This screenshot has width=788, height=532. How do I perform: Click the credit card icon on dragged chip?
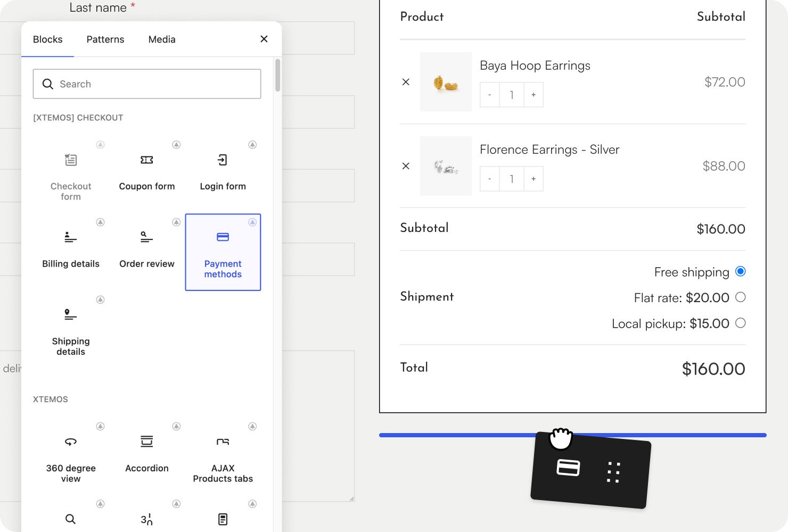[568, 468]
